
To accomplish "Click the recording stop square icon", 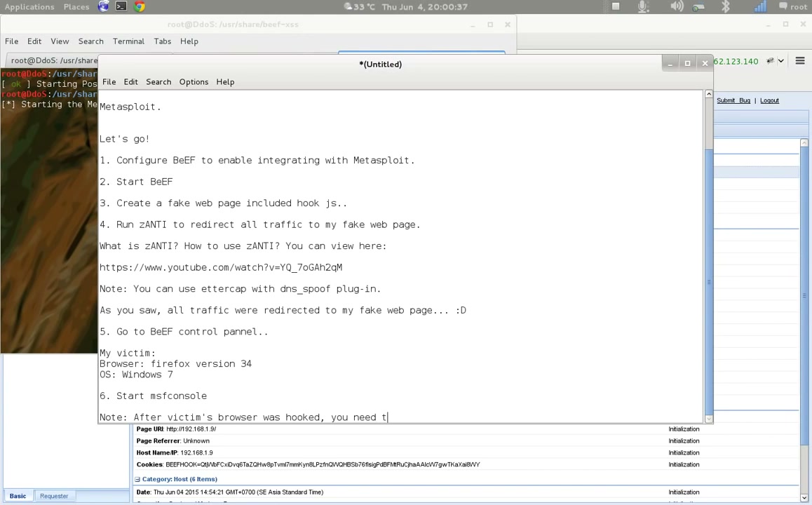I will 616,6.
